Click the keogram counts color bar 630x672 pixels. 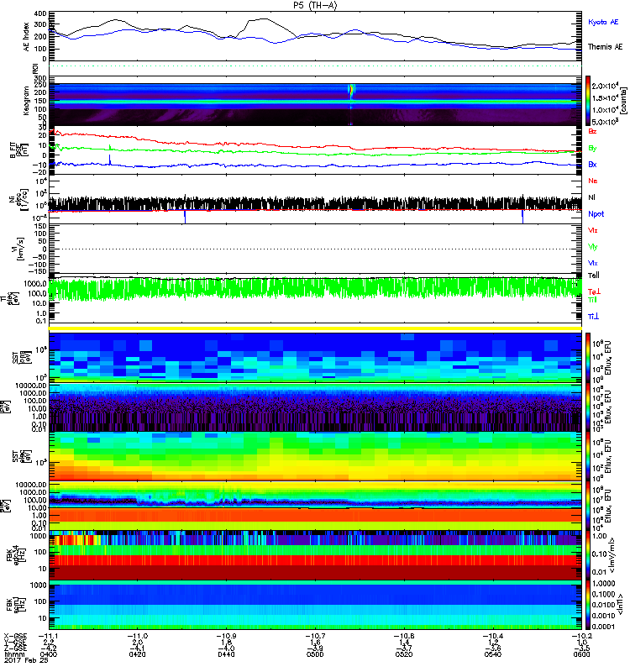coord(588,101)
